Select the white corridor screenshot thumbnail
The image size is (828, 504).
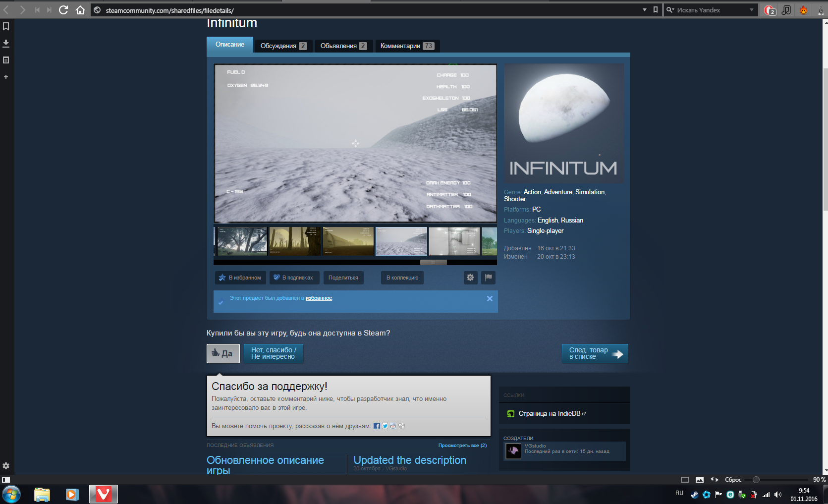pos(454,241)
